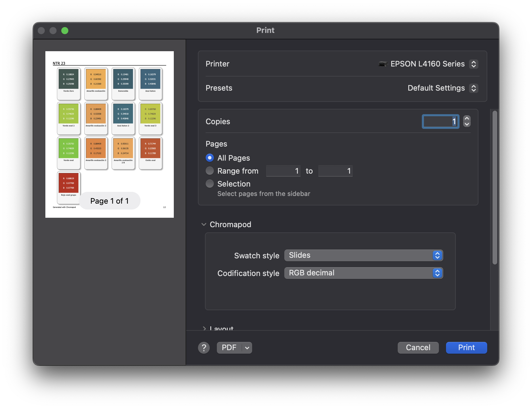The width and height of the screenshot is (532, 409).
Task: Select the All Pages radio button
Action: click(210, 158)
